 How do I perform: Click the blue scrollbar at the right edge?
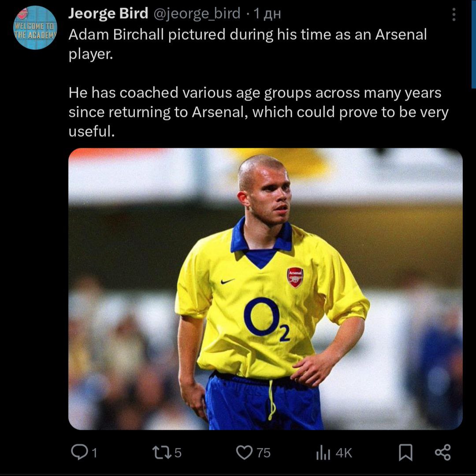[473, 44]
